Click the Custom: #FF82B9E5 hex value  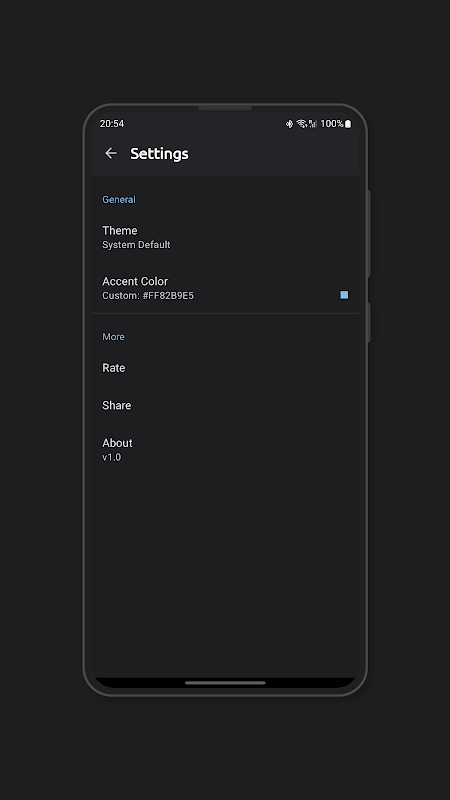coord(148,295)
